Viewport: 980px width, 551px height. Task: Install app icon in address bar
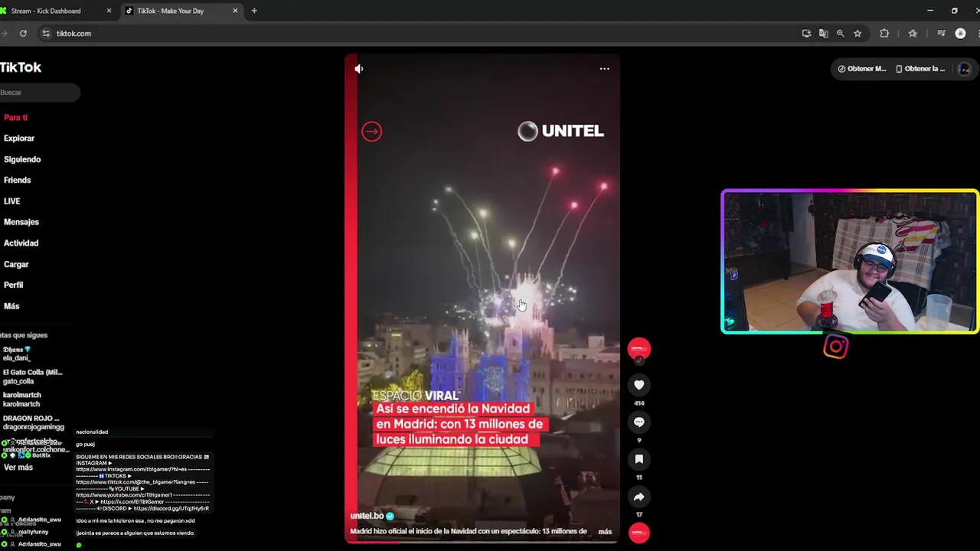point(806,34)
